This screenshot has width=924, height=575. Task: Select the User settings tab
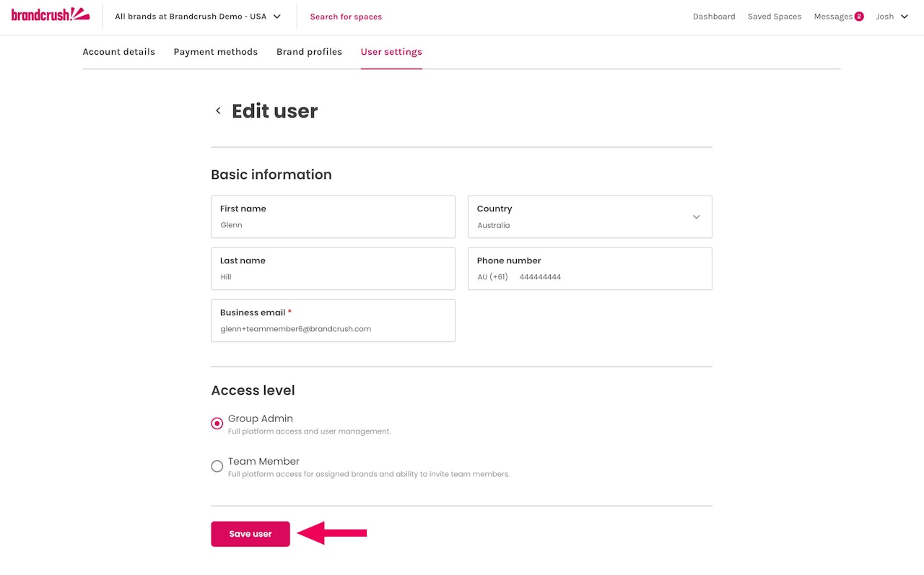coord(391,52)
